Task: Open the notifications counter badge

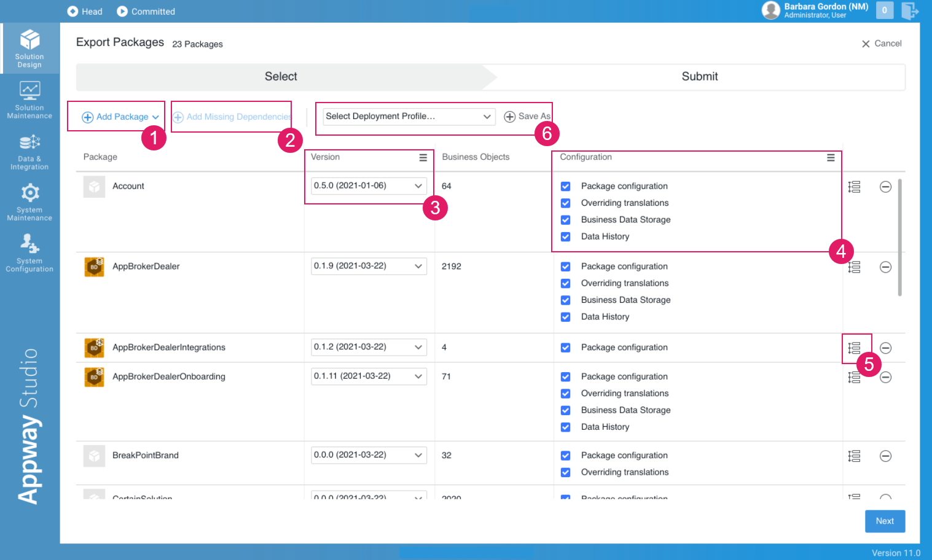Action: tap(885, 10)
